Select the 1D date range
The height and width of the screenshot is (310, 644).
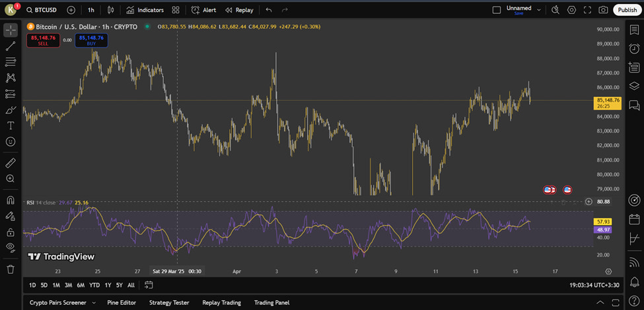[x=32, y=285]
